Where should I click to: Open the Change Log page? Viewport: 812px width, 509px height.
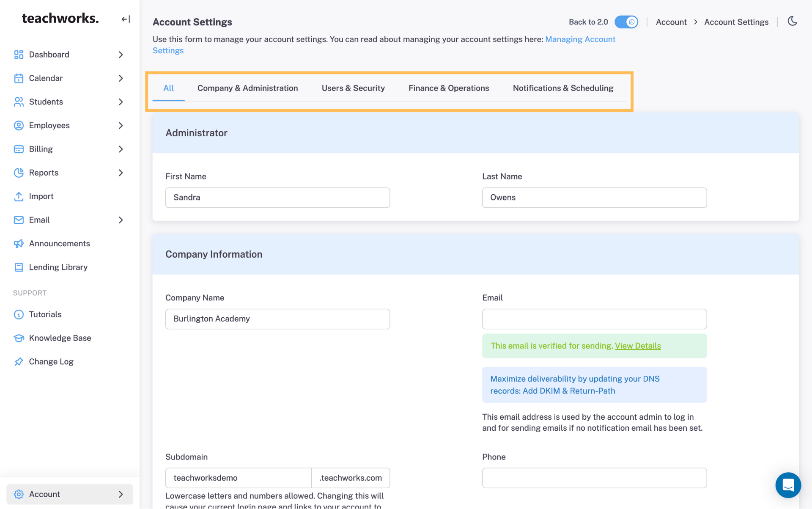click(51, 362)
